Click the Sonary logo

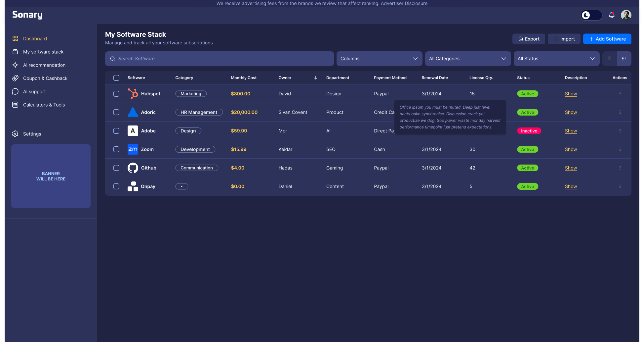click(x=27, y=15)
